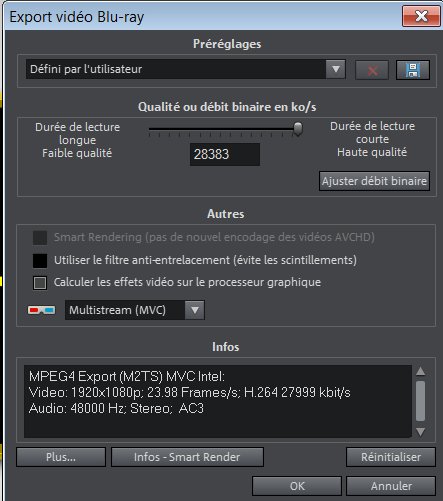443x501 pixels.
Task: Confirm export with the OK button
Action: click(297, 486)
